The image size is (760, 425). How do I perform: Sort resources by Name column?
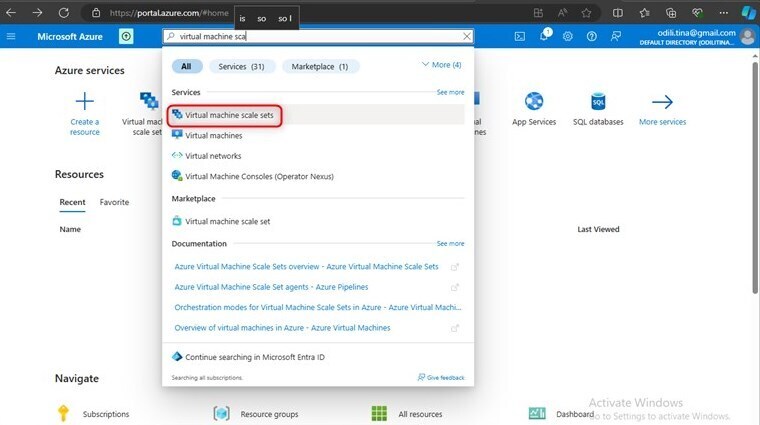70,229
